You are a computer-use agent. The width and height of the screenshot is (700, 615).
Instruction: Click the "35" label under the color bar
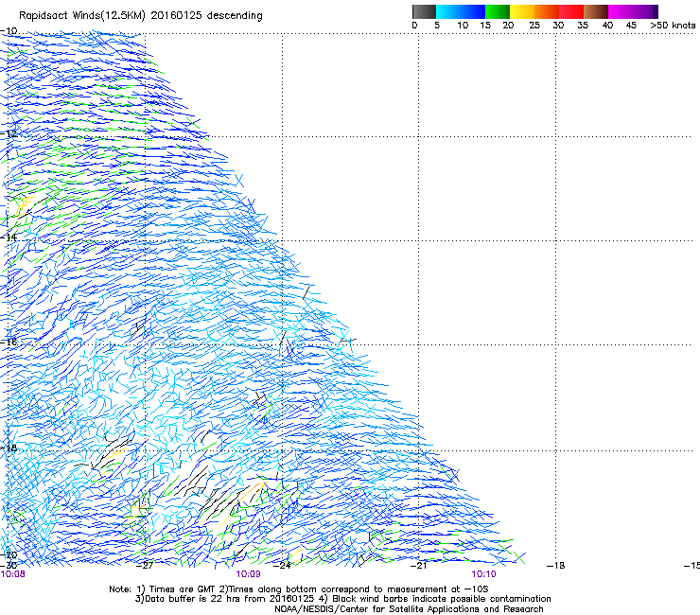coord(583,26)
